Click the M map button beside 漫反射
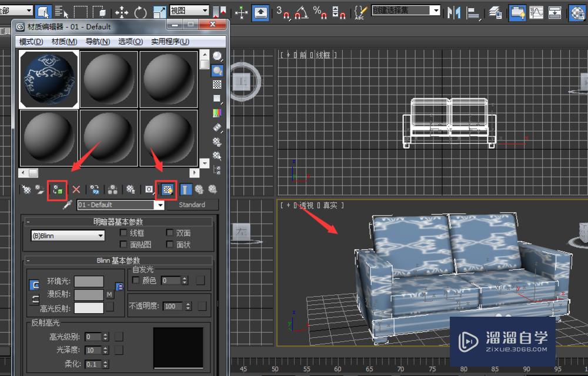 [x=109, y=294]
